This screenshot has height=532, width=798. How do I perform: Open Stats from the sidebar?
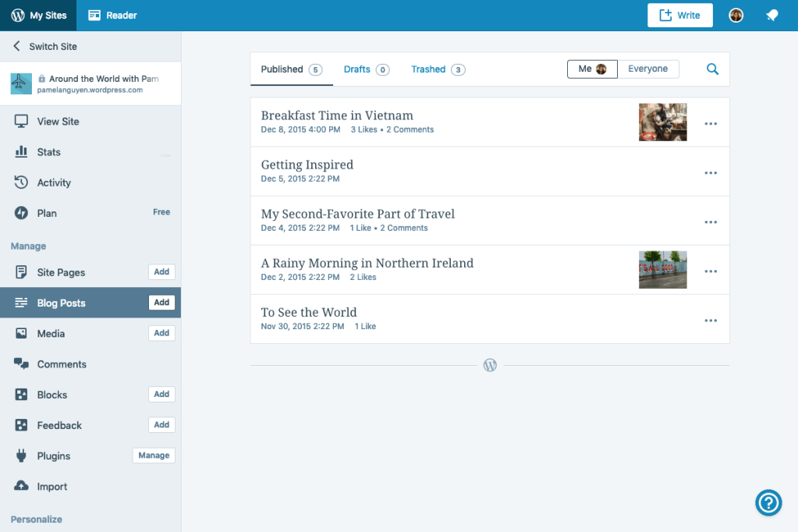click(48, 152)
